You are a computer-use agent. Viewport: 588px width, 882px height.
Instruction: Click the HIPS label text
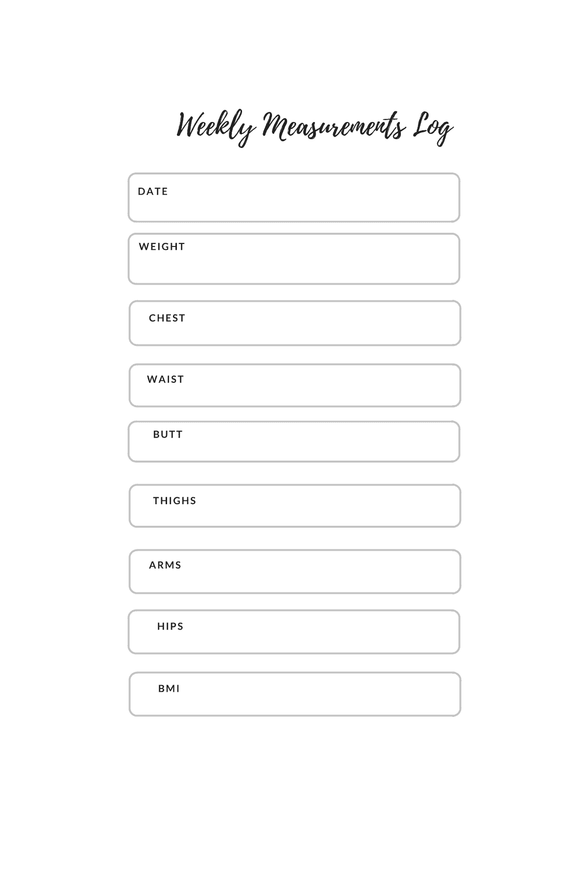[x=170, y=626]
